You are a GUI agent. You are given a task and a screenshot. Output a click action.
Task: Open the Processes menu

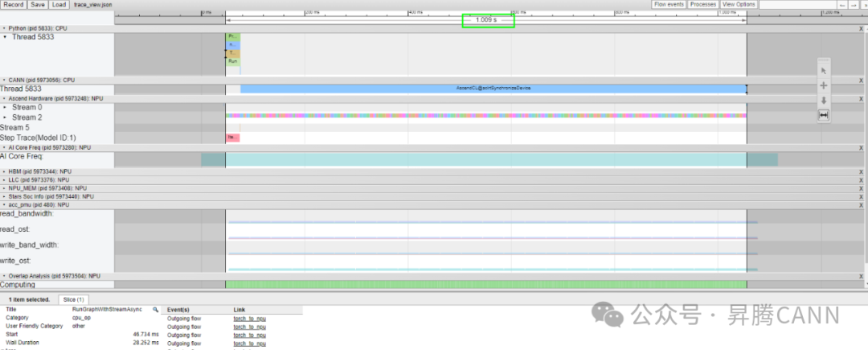coord(703,5)
